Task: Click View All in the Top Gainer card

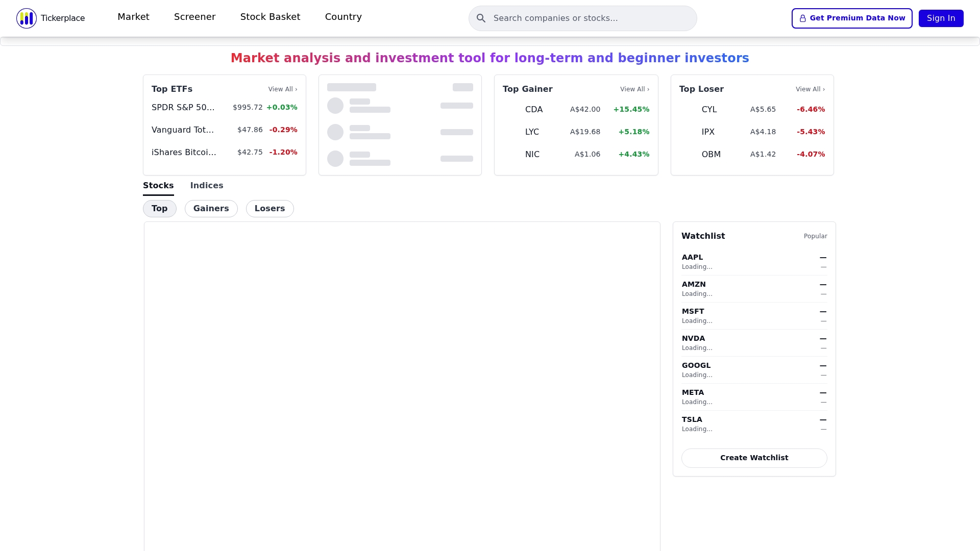Action: pos(634,89)
